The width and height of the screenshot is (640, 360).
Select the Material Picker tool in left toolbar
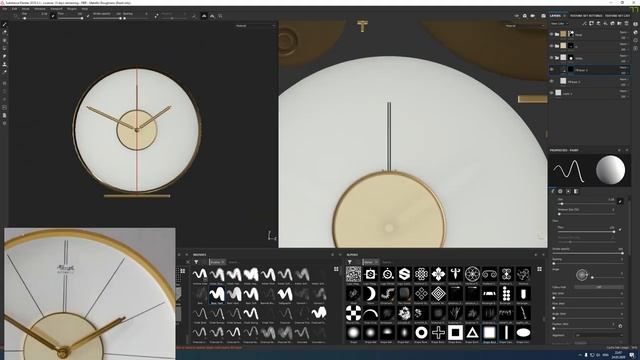[x=4, y=72]
